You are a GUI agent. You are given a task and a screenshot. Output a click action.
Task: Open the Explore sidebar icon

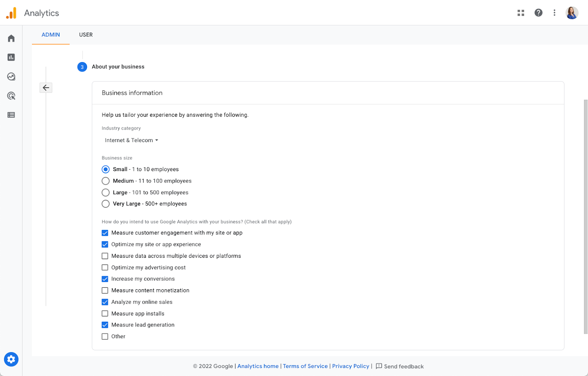[11, 76]
